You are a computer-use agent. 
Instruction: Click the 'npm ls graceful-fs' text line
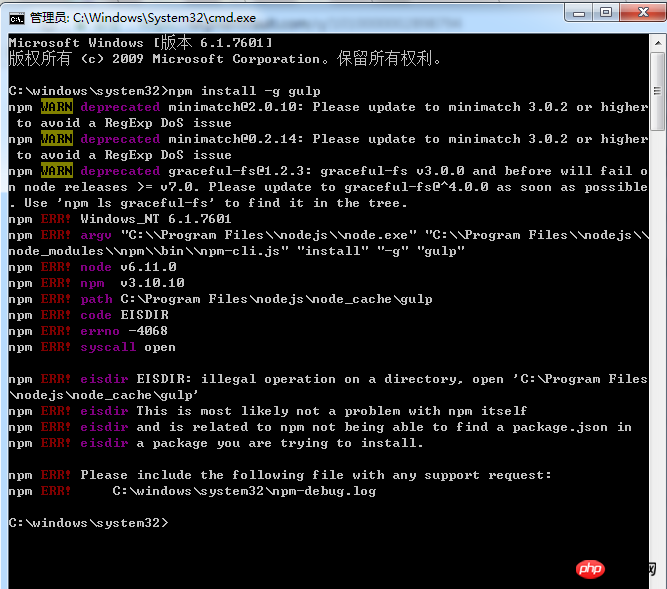tap(208, 203)
